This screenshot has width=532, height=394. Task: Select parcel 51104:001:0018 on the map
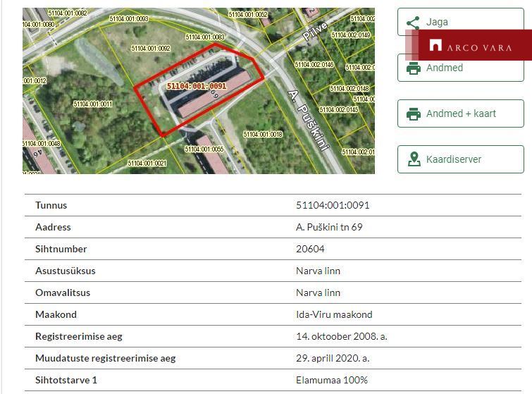pyautogui.click(x=263, y=135)
